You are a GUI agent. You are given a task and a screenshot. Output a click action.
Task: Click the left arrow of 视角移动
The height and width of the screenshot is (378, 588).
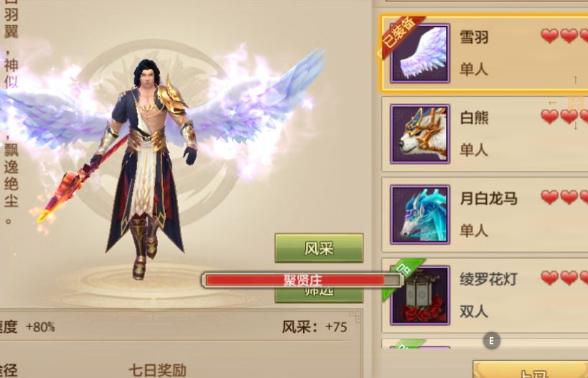pyautogui.click(x=552, y=103)
